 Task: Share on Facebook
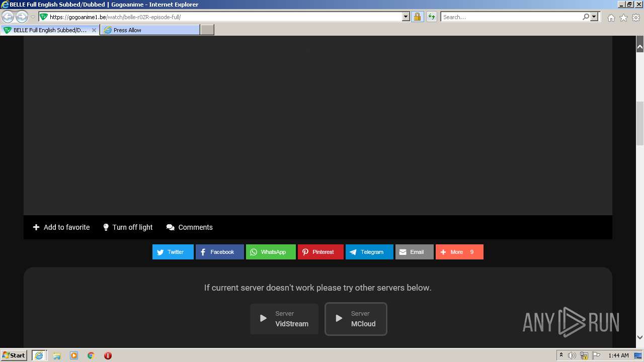click(x=220, y=252)
